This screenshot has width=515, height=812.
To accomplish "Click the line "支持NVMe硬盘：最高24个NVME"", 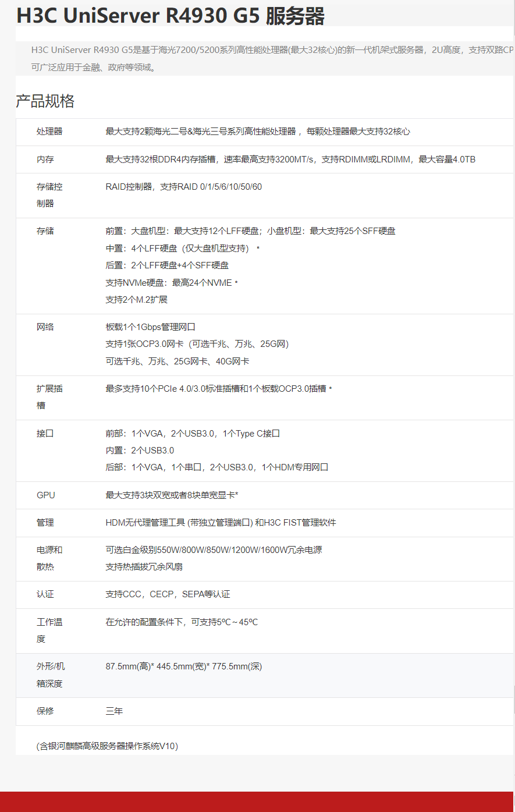I will 172,283.
